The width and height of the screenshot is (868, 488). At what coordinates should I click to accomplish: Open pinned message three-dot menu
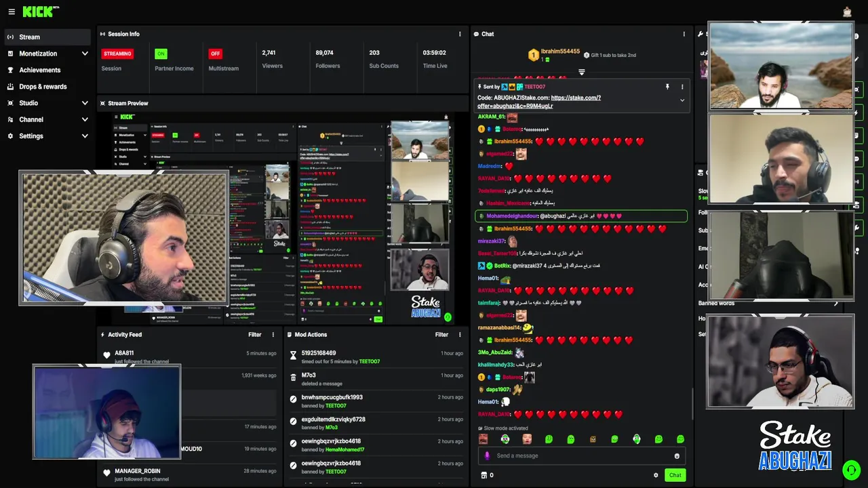(x=682, y=87)
